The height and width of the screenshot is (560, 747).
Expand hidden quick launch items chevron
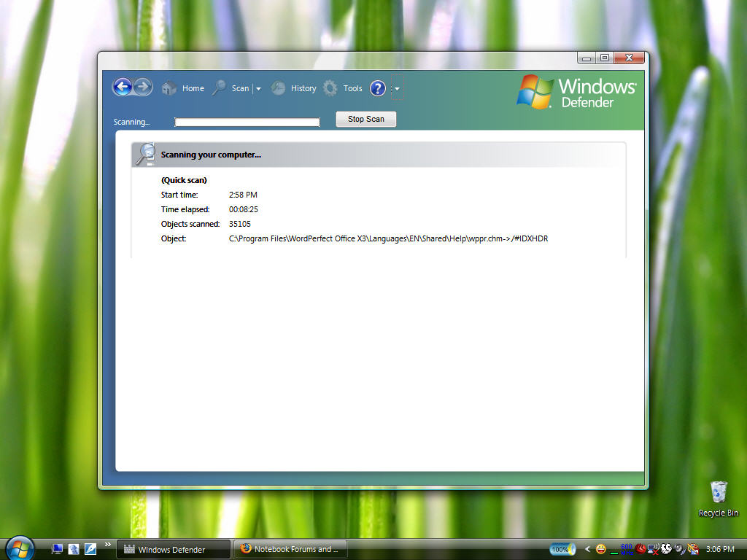coord(108,544)
